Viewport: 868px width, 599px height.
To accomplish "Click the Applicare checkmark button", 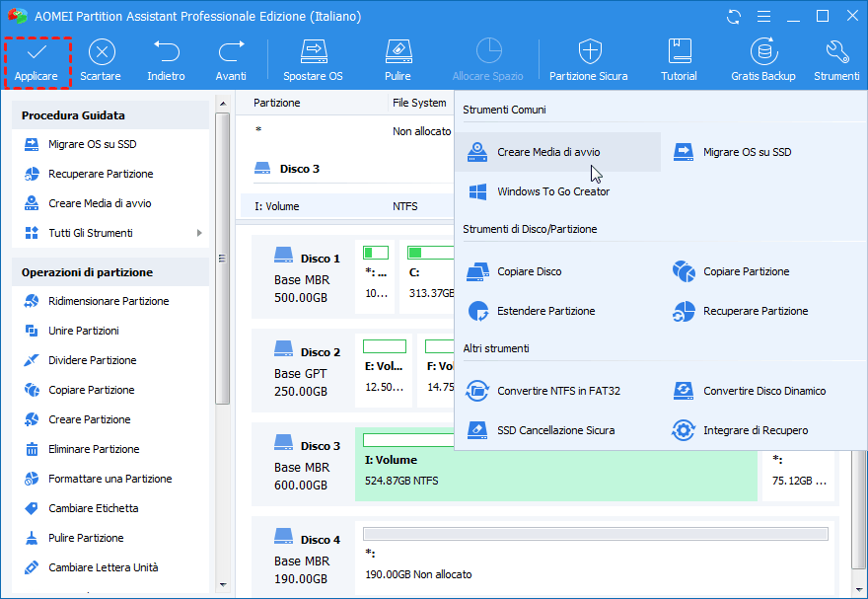I will [36, 60].
